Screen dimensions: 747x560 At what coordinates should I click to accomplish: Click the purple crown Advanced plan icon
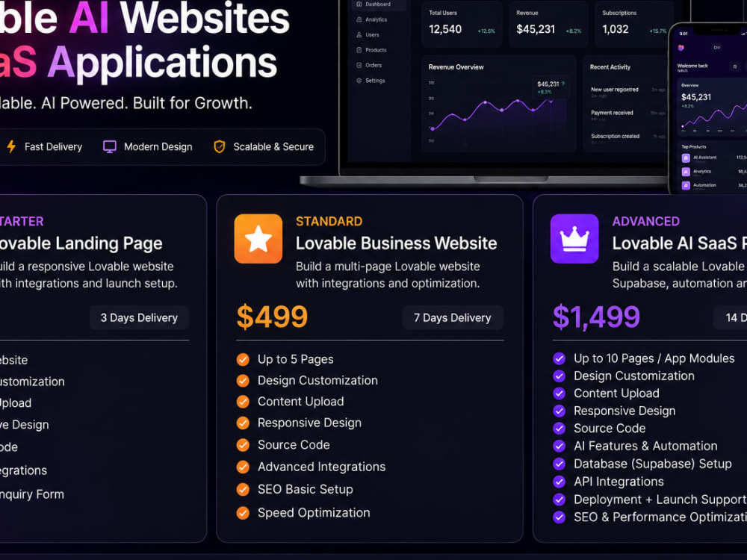tap(574, 239)
